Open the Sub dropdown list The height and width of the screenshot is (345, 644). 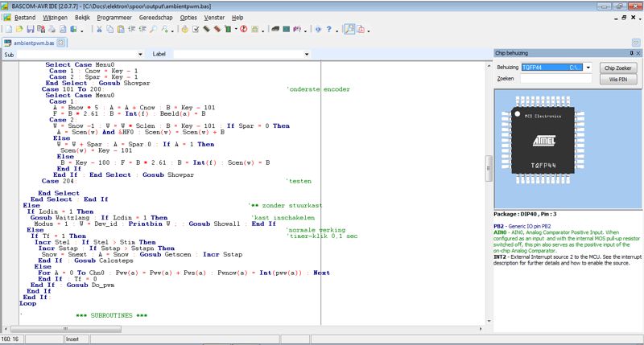(x=140, y=54)
